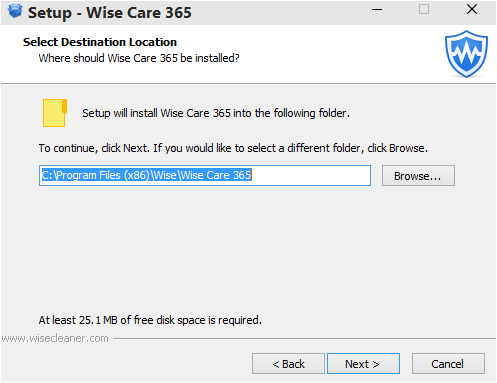Go back with the < Back button
The height and width of the screenshot is (383, 497).
coord(288,364)
